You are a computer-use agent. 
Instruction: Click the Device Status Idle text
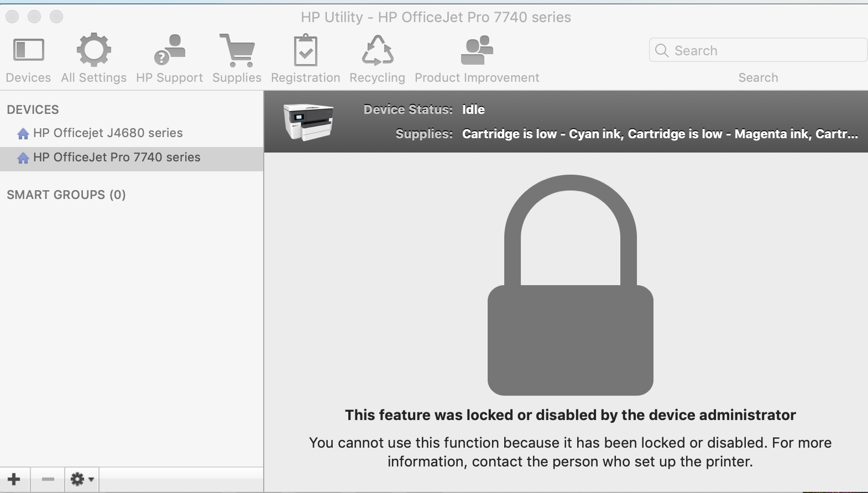click(473, 109)
